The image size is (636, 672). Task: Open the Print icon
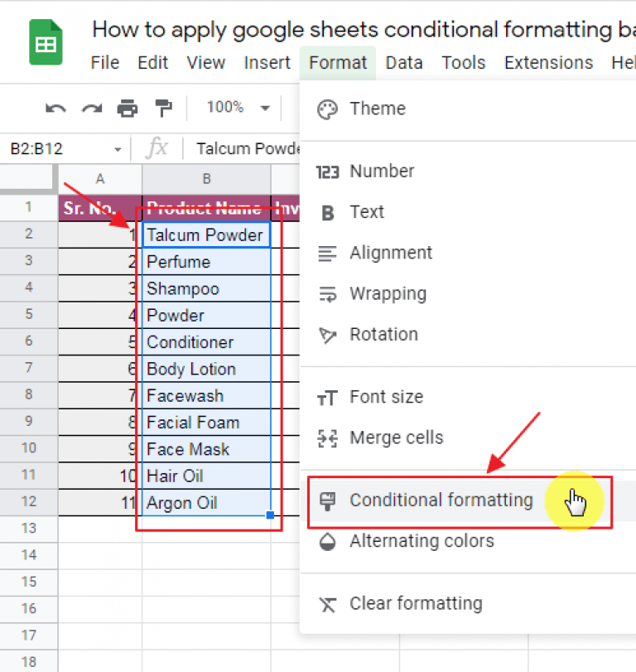[126, 109]
